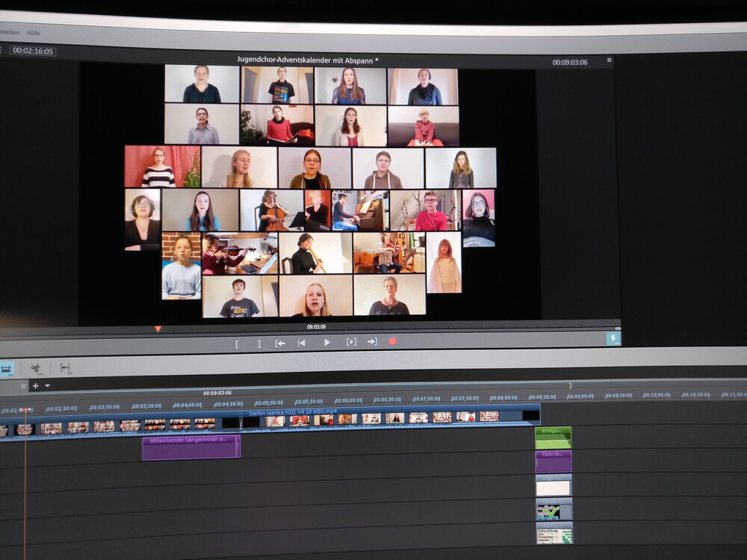The image size is (747, 560).
Task: Set the out-point with right bracket icon
Action: (258, 343)
